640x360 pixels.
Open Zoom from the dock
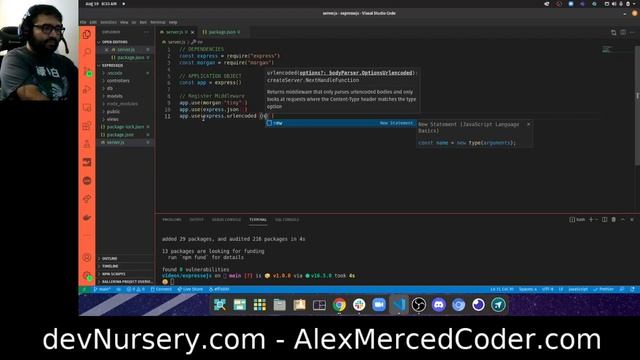pyautogui.click(x=379, y=304)
